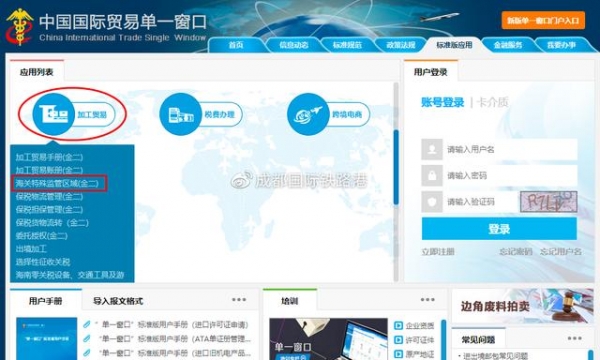The height and width of the screenshot is (360, 600).
Task: Switch to 卡介质 login mode
Action: pyautogui.click(x=492, y=102)
